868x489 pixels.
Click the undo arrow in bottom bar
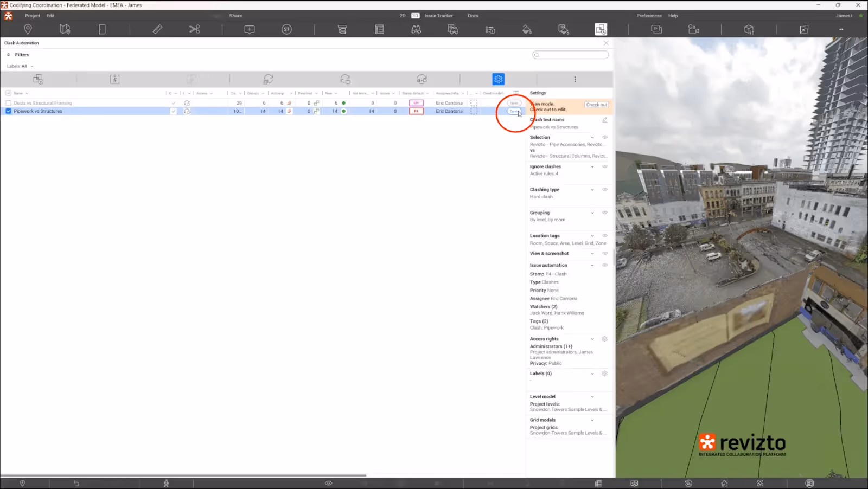(76, 483)
